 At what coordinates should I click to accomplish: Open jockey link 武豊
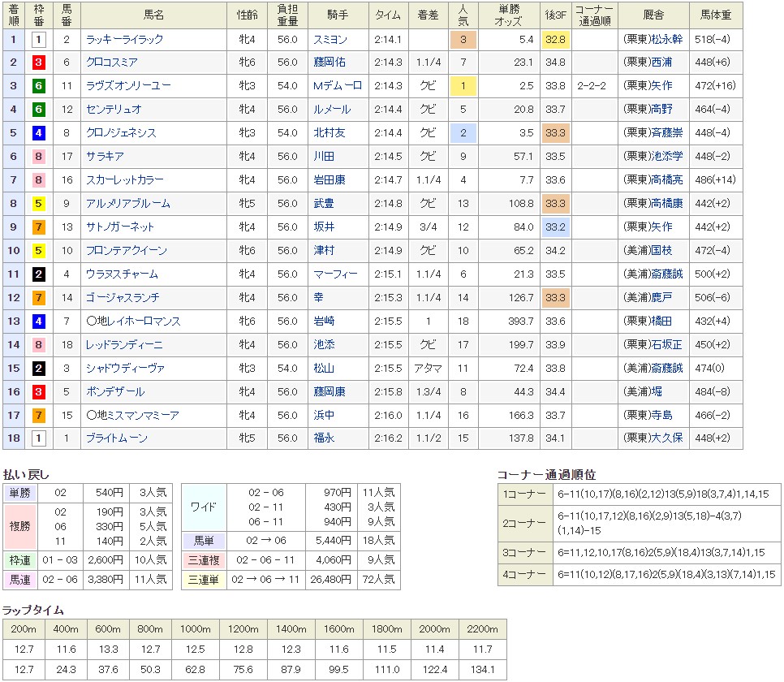click(x=324, y=204)
